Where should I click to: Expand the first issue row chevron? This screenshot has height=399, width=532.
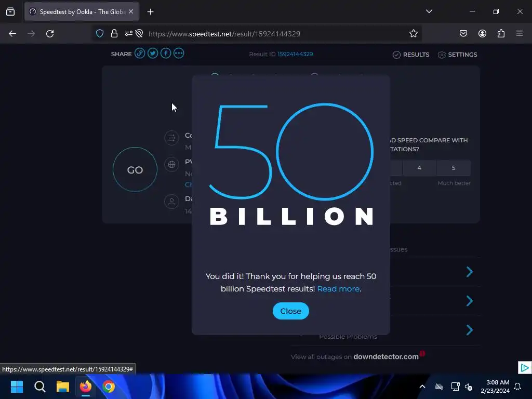(x=470, y=272)
